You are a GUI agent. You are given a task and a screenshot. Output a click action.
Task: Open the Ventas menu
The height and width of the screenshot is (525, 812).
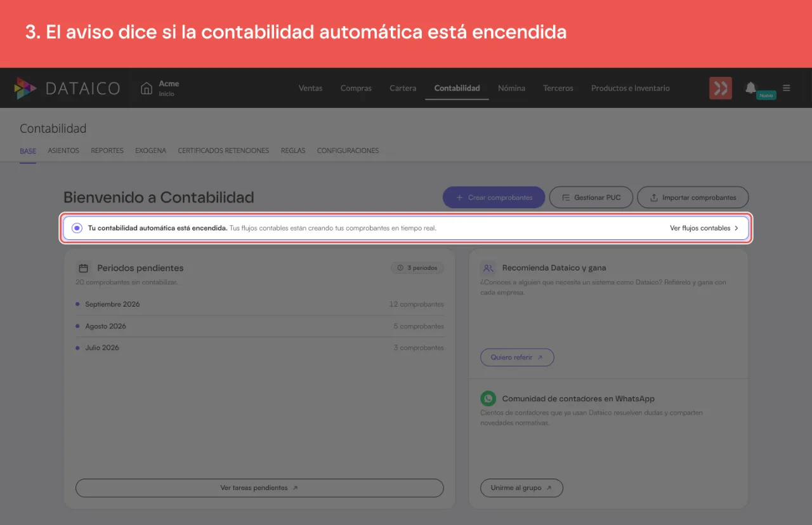click(x=310, y=88)
